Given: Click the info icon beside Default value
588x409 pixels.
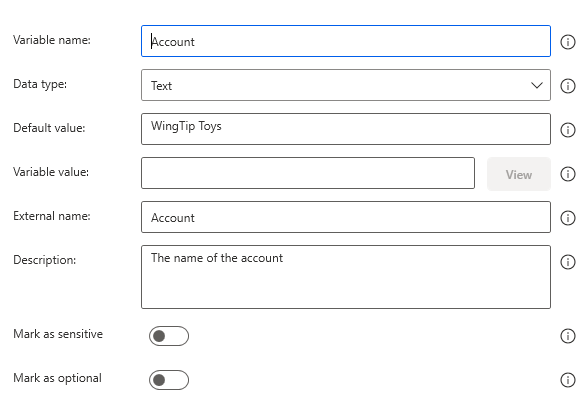Looking at the screenshot, I should (x=568, y=130).
